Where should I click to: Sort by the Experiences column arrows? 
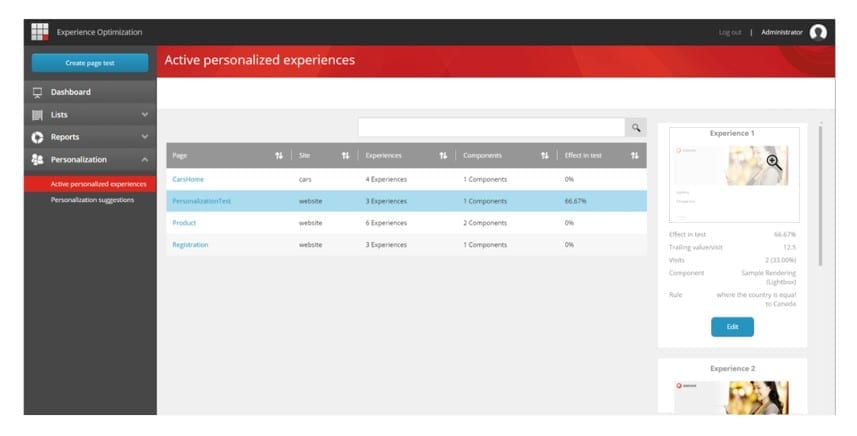(443, 156)
